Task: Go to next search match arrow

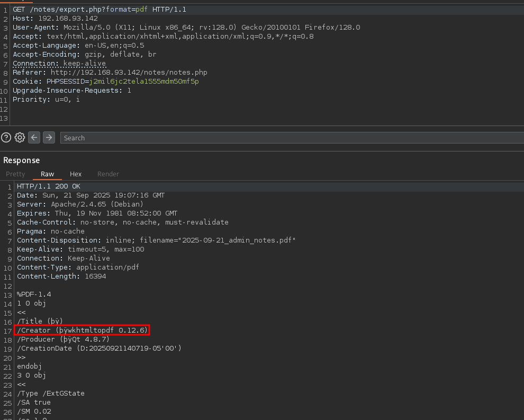Action: pos(49,138)
